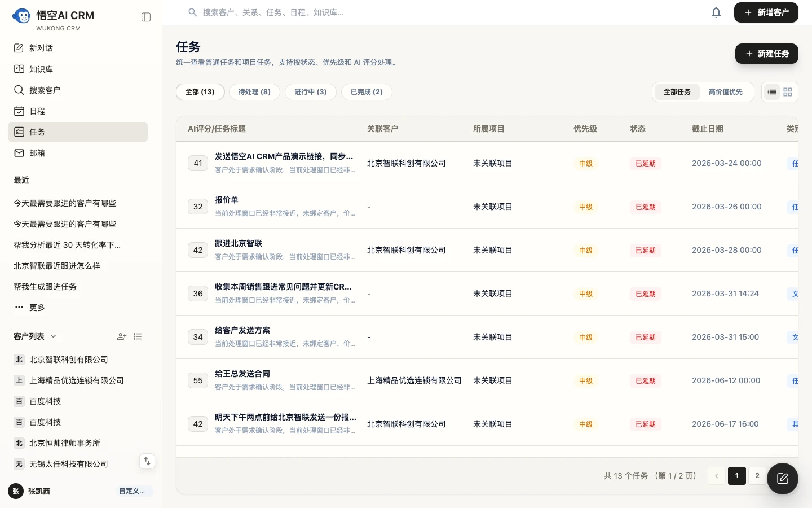Open recent chat 帮我分析最近 30 天转化率
This screenshot has width=812, height=508.
coord(78,244)
